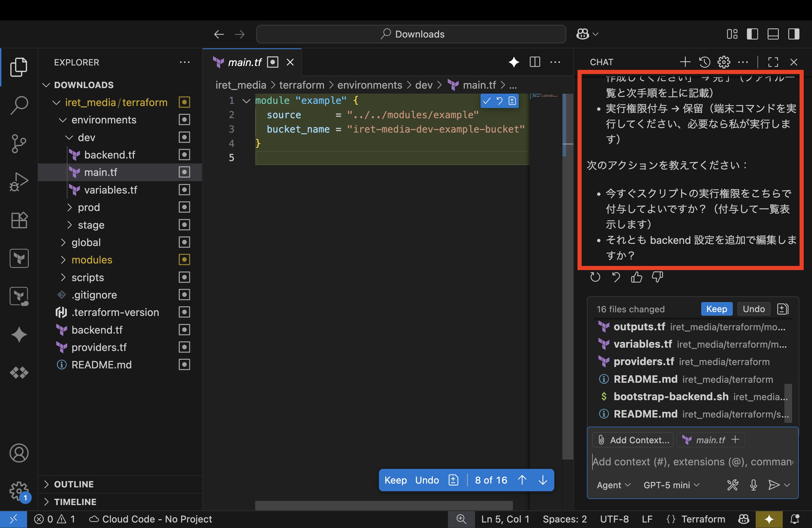The width and height of the screenshot is (812, 528).
Task: Show chat history clock icon
Action: coord(705,62)
